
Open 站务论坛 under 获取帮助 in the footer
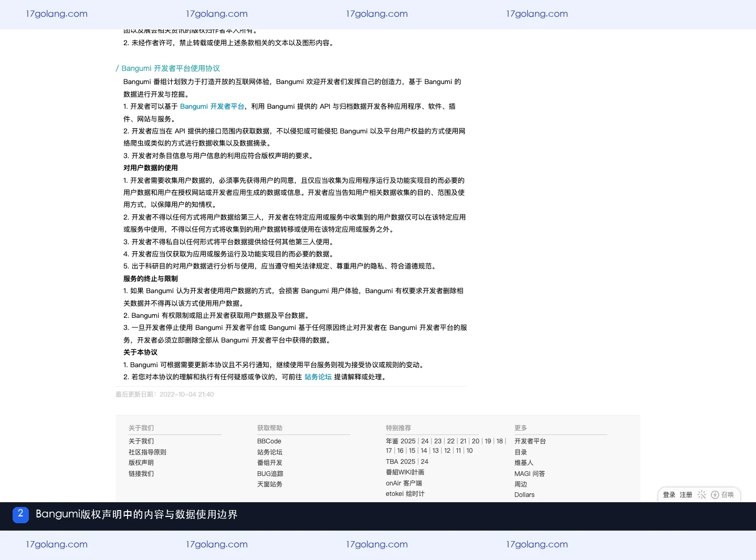click(x=270, y=452)
